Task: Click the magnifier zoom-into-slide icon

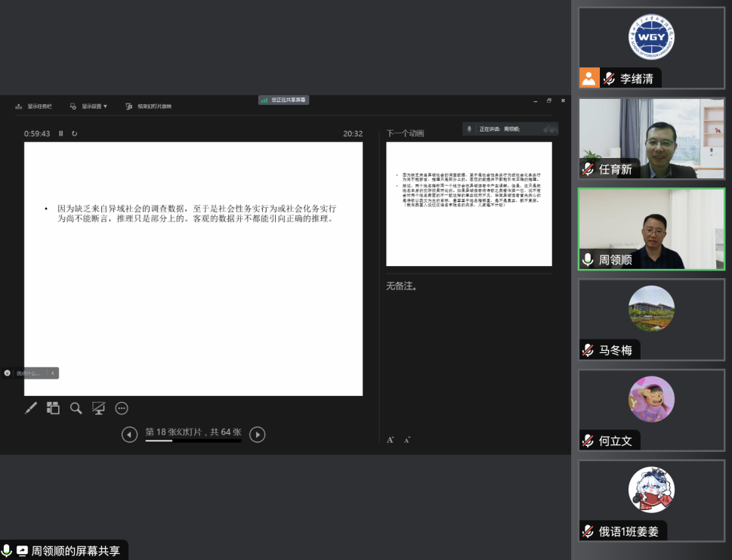Action: (x=76, y=408)
